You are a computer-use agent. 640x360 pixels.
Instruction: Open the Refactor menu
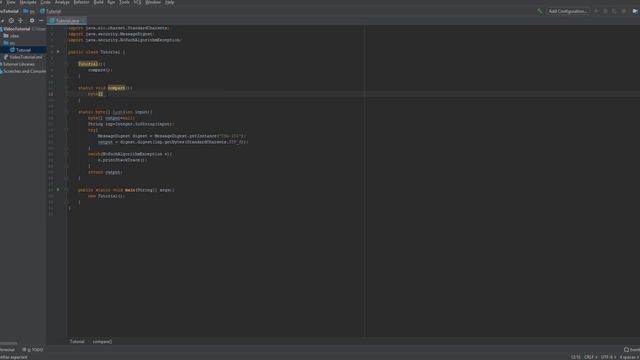(x=81, y=2)
